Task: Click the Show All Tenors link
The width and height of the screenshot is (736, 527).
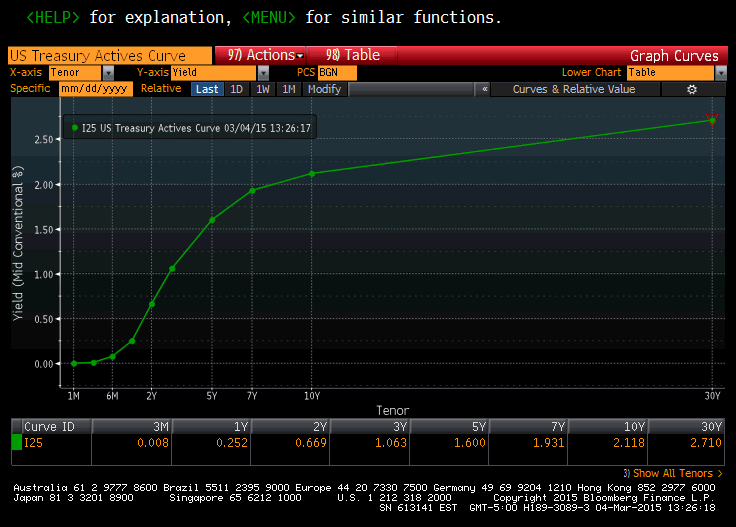Action: 672,473
